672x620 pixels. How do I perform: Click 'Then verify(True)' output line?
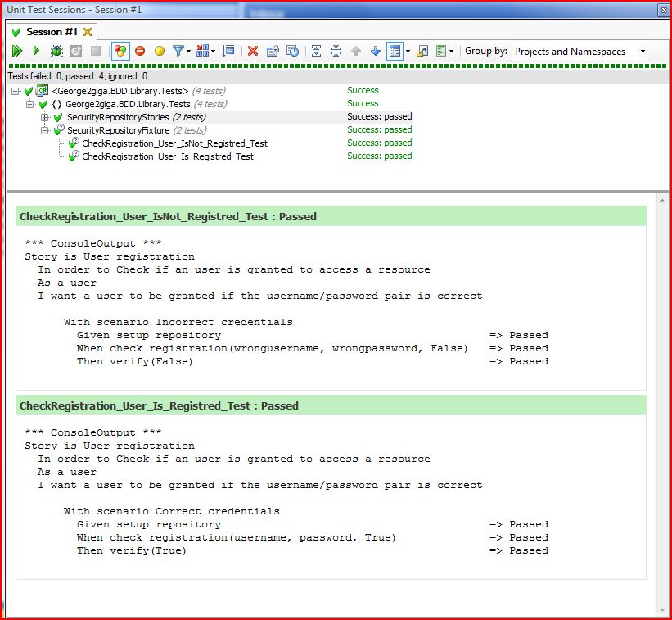pos(132,550)
